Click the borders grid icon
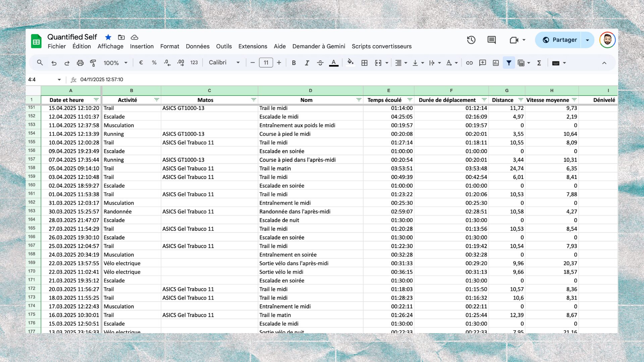The image size is (644, 362). 364,63
